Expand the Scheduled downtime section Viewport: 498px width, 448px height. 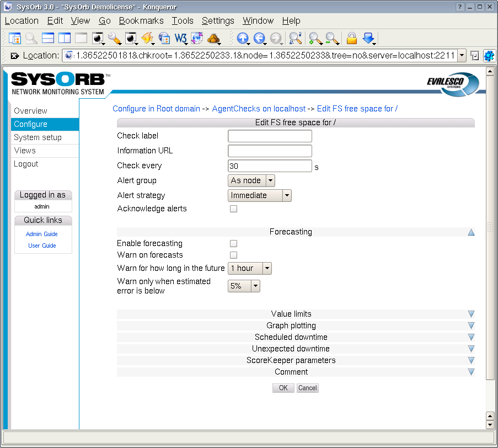pyautogui.click(x=472, y=337)
